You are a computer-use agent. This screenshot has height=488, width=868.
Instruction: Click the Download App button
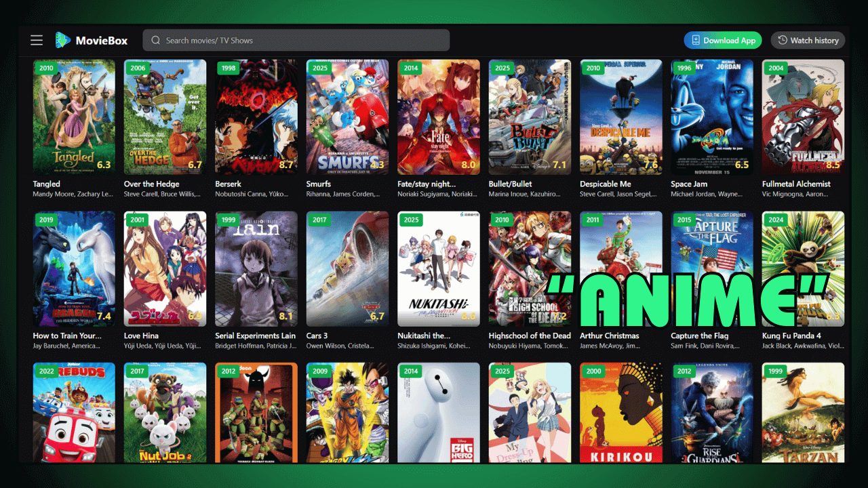(723, 40)
